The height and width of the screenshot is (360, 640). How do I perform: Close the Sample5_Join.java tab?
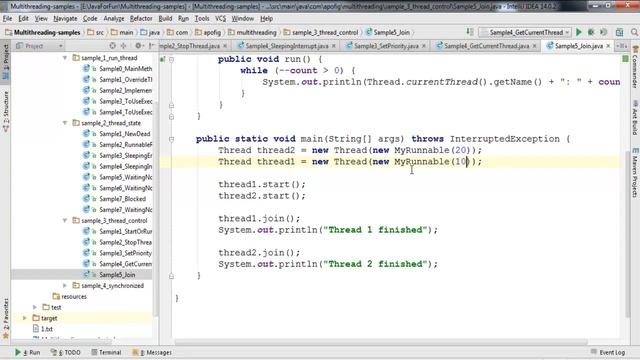608,46
